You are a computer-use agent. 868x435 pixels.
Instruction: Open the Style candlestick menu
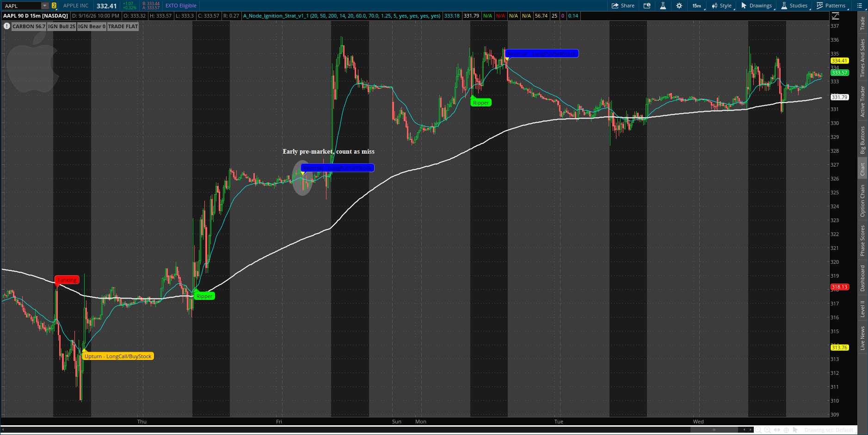pos(722,6)
